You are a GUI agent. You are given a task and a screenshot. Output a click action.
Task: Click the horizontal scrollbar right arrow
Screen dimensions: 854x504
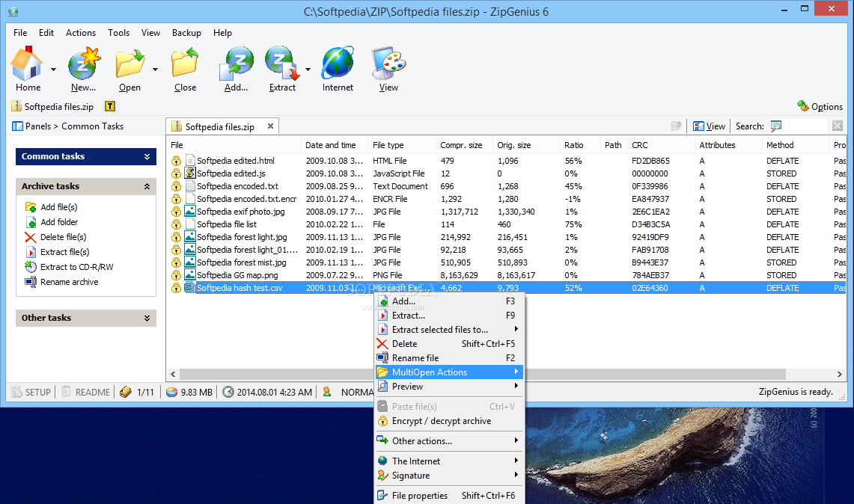[x=839, y=374]
